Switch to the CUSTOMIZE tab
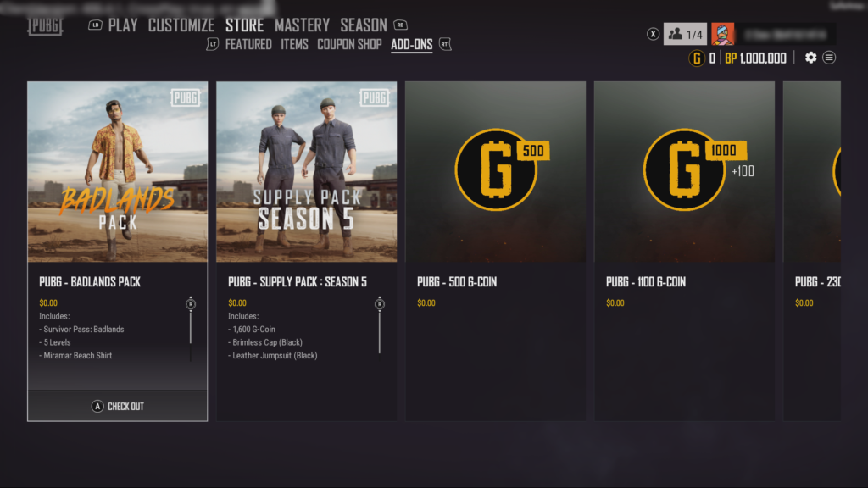Viewport: 868px width, 488px height. [x=181, y=25]
